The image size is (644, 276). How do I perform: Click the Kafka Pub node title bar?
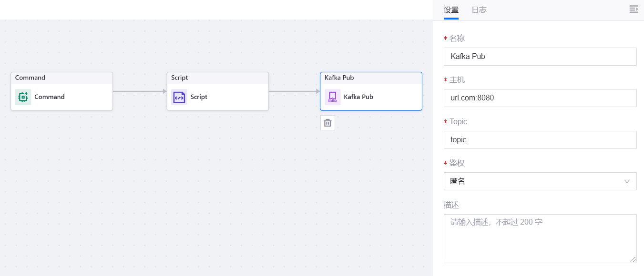(371, 78)
